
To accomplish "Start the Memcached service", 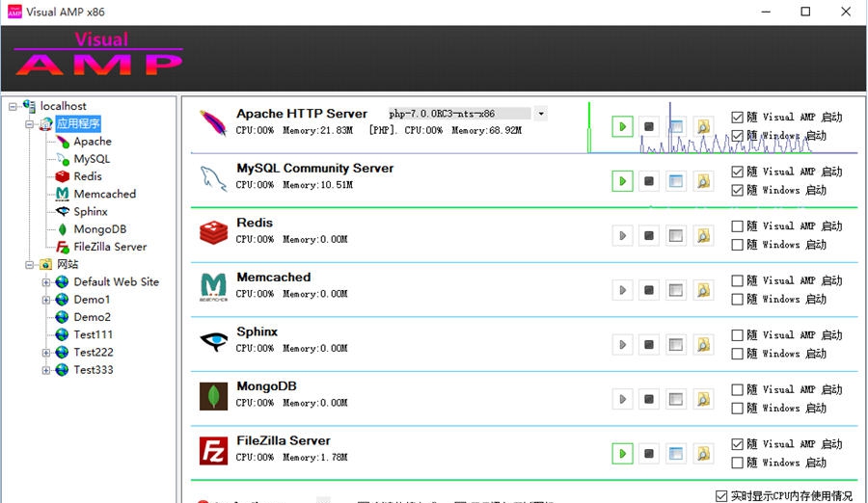I will tap(622, 290).
